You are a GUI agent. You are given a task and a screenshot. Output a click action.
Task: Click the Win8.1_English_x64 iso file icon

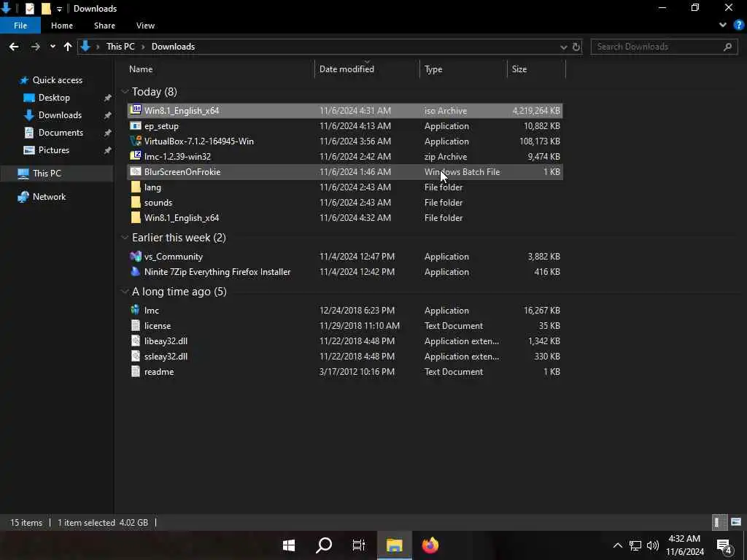tap(136, 110)
